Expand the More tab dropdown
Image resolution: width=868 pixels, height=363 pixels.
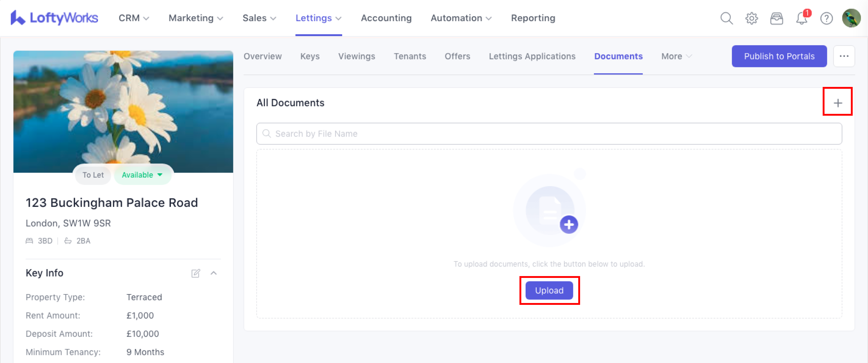tap(676, 56)
